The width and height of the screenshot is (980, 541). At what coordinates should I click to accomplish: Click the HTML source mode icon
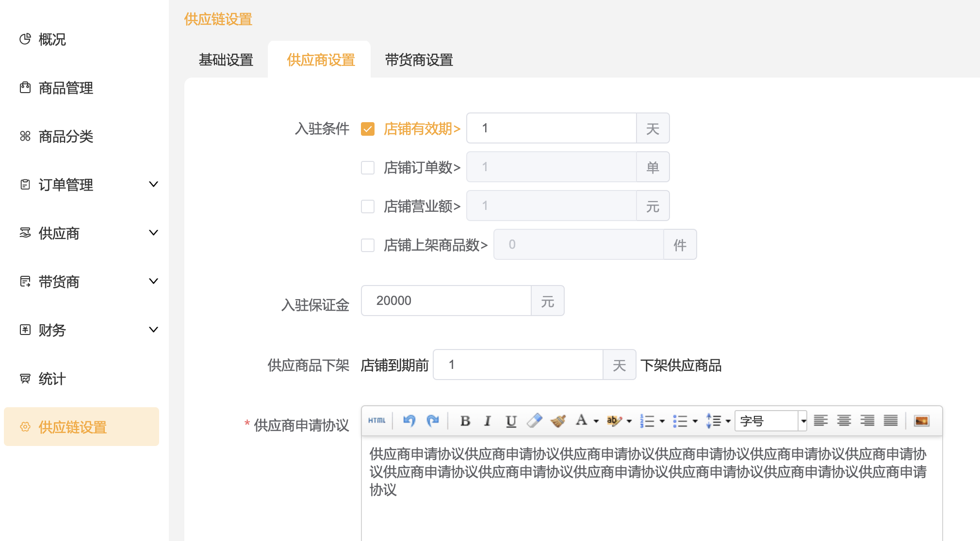pos(376,420)
